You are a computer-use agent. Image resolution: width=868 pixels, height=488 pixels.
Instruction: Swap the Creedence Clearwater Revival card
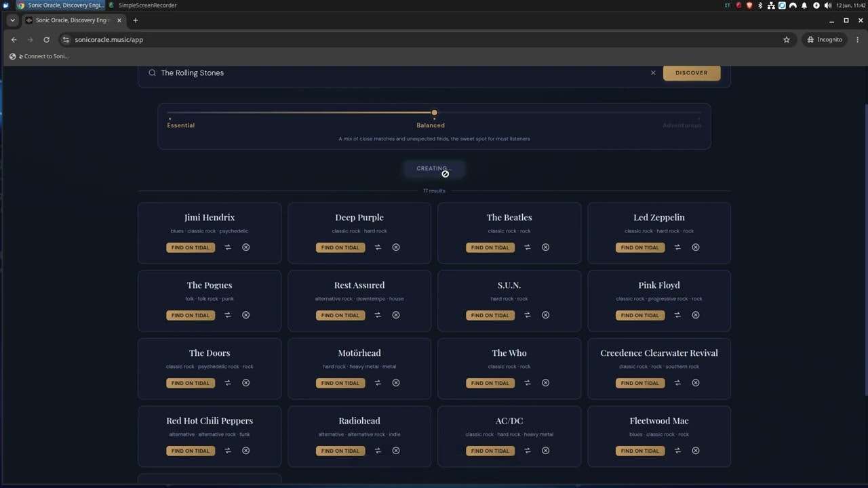tap(677, 383)
